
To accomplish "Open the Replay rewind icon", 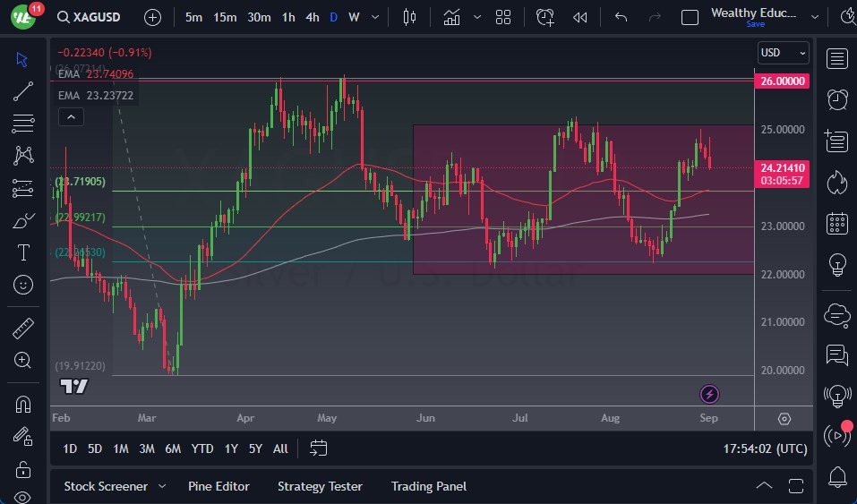I will (580, 17).
